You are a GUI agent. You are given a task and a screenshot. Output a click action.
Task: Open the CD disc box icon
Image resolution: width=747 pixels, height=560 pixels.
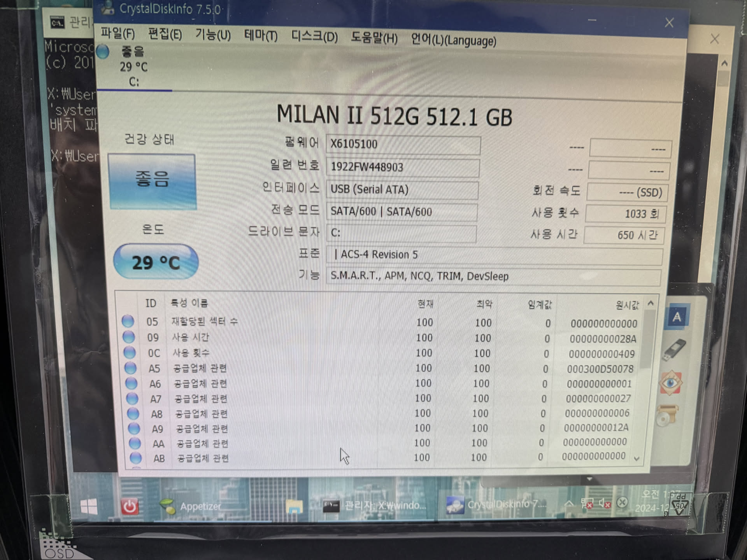point(666,415)
